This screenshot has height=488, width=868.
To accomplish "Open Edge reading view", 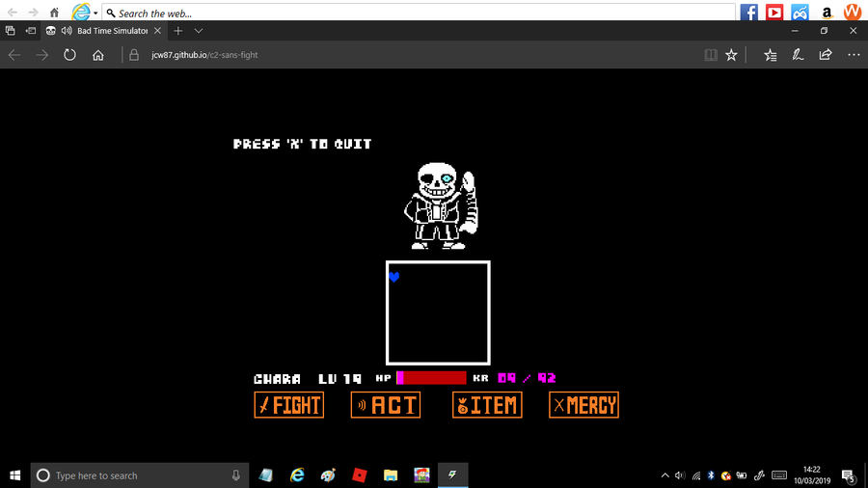I will (711, 55).
